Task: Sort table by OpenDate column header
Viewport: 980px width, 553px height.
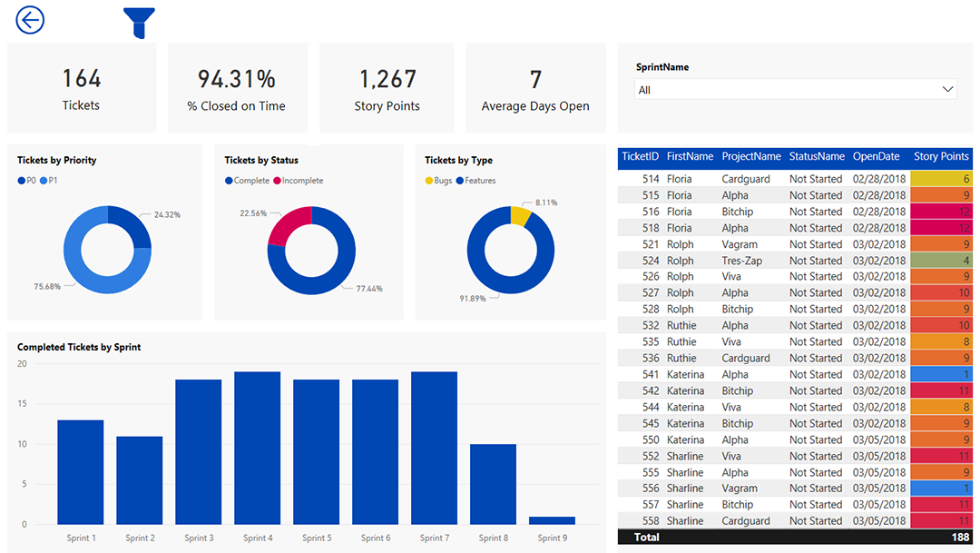Action: (877, 156)
